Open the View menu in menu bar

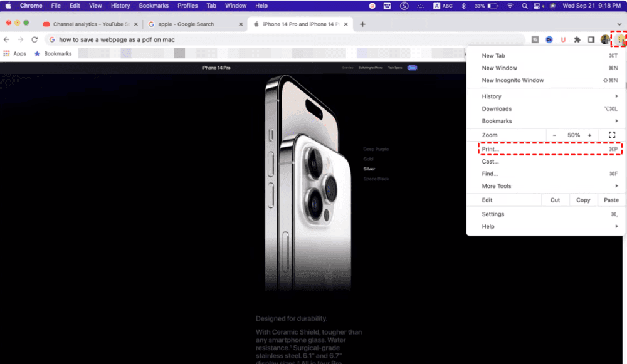coord(95,6)
